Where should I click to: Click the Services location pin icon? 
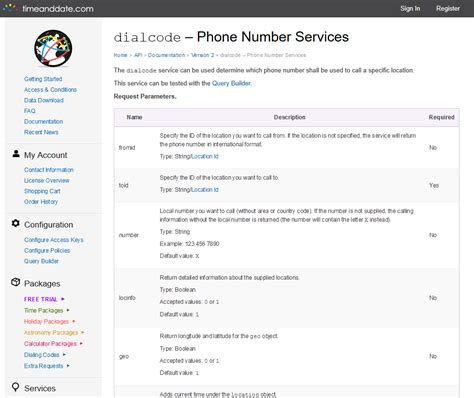point(15,387)
